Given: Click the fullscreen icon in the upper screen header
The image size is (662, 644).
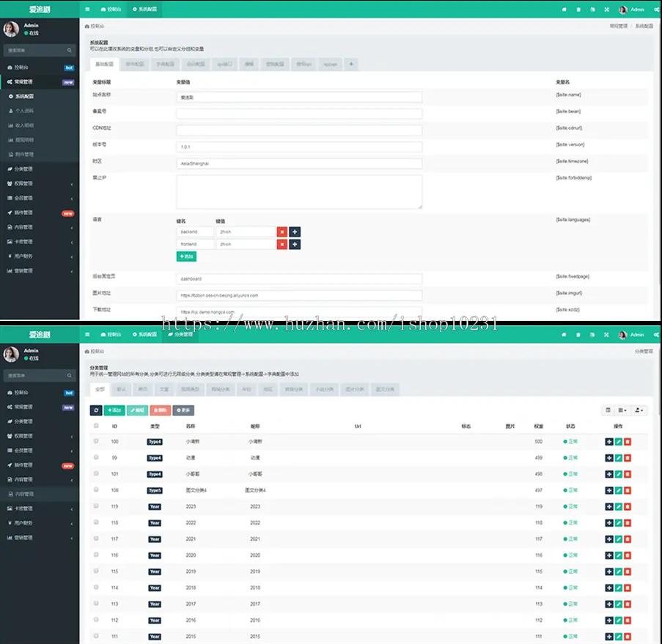Looking at the screenshot, I should click(x=607, y=10).
